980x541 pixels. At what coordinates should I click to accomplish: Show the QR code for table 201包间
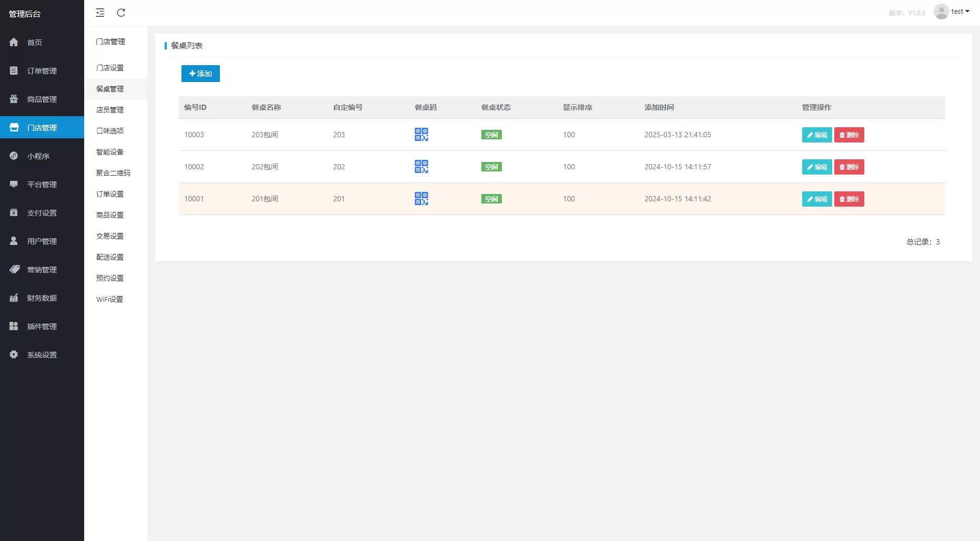click(x=421, y=199)
